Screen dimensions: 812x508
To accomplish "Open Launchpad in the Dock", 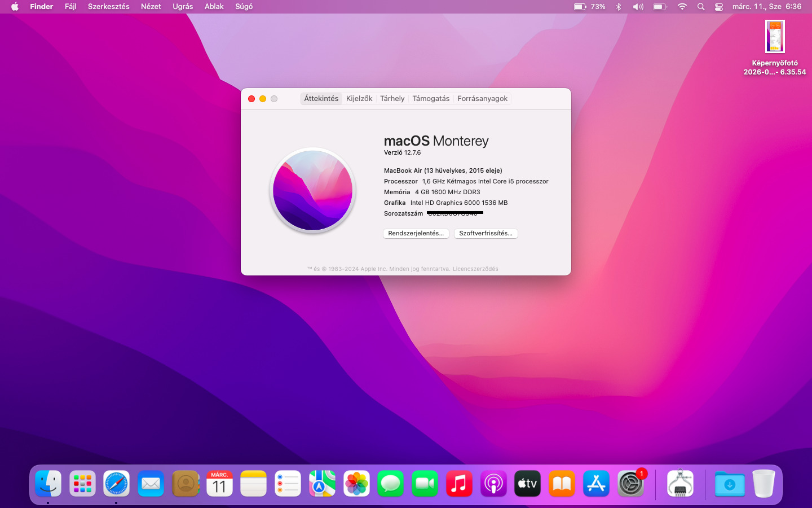I will coord(82,484).
